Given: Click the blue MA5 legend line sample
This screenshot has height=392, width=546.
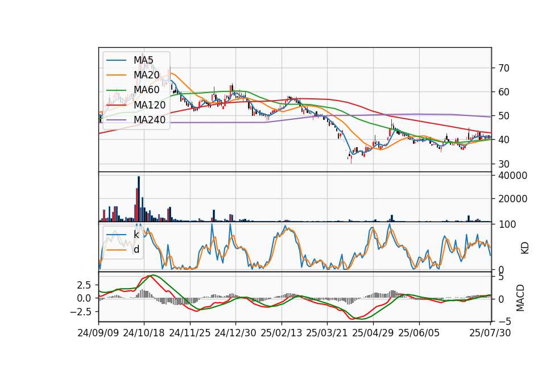Looking at the screenshot, I should (116, 60).
